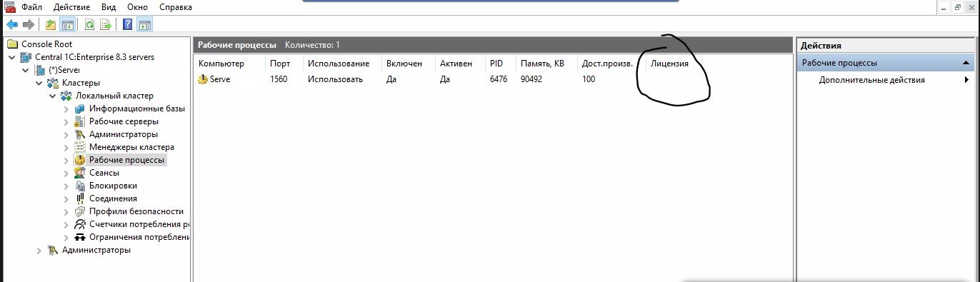Open the Окно menu

click(137, 7)
